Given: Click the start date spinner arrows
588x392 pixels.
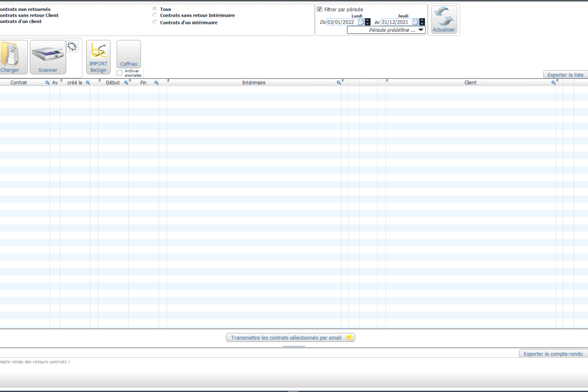Looking at the screenshot, I should pyautogui.click(x=367, y=22).
